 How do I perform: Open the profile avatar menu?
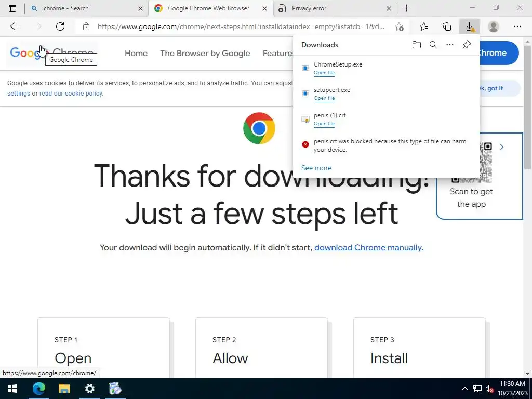pos(494,26)
